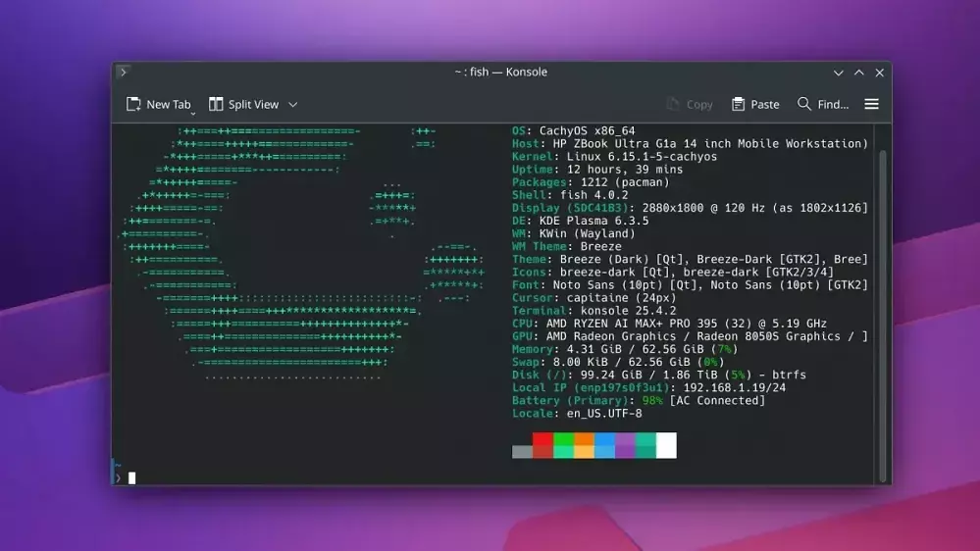Click the Copy toolbar button
Viewport: 980px width, 551px height.
tap(690, 104)
